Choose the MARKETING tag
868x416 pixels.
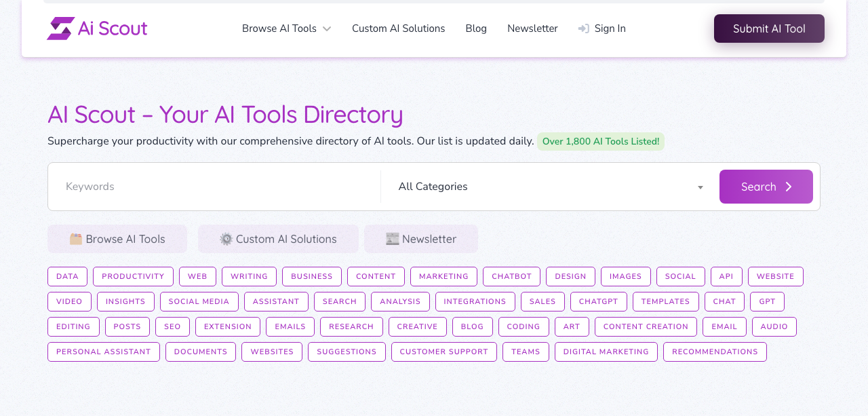[x=443, y=276]
